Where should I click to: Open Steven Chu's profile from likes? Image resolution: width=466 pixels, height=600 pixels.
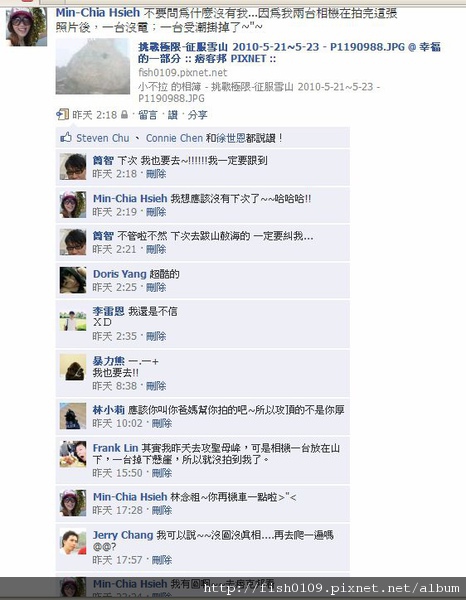(103, 138)
